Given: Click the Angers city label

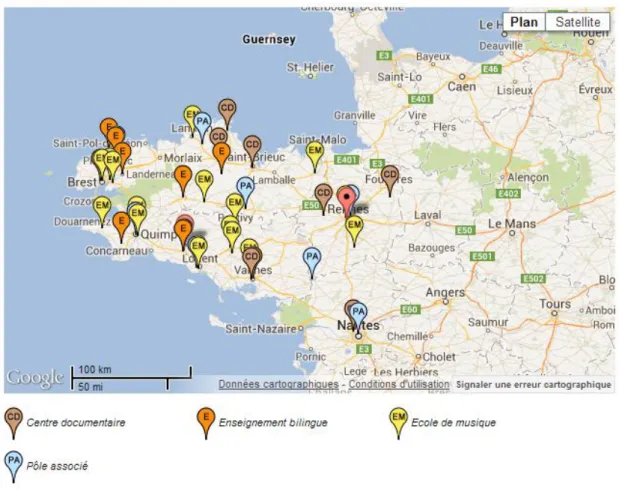Looking at the screenshot, I should pos(445,292).
